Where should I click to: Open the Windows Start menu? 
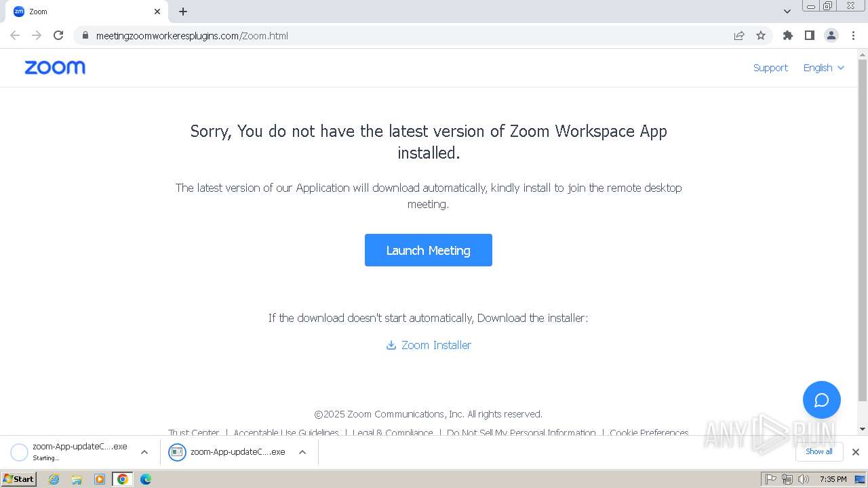19,479
